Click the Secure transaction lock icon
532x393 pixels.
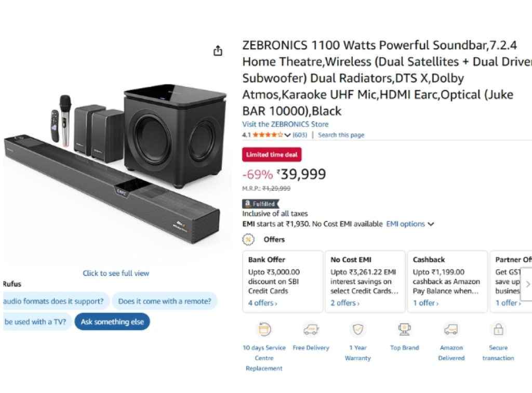click(x=497, y=330)
